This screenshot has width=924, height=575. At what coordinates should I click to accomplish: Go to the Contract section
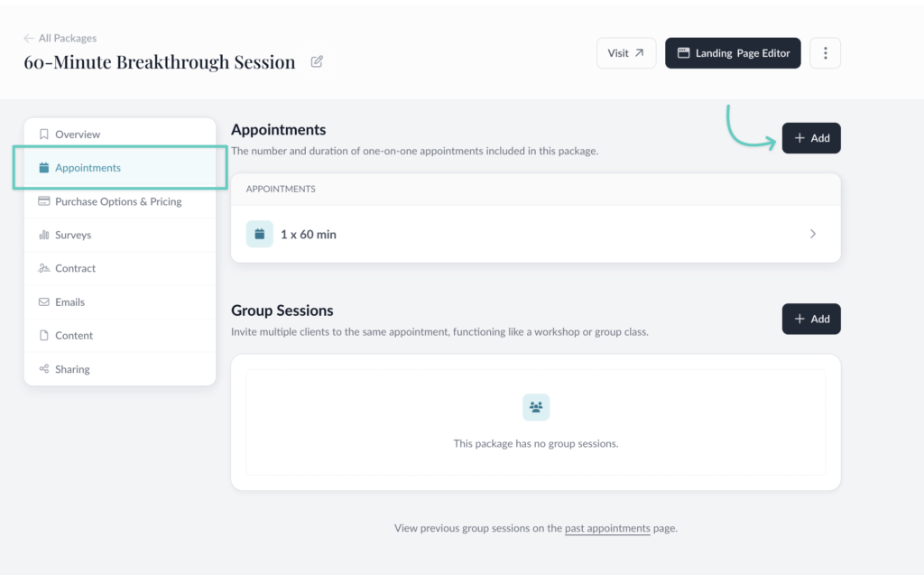click(x=75, y=268)
